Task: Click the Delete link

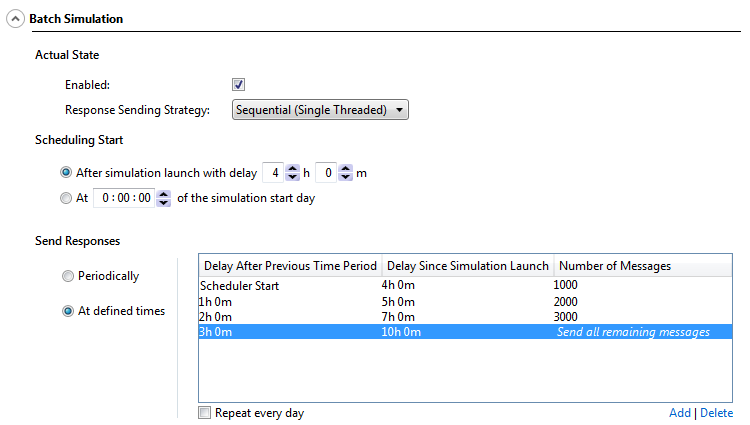Action: (x=716, y=413)
